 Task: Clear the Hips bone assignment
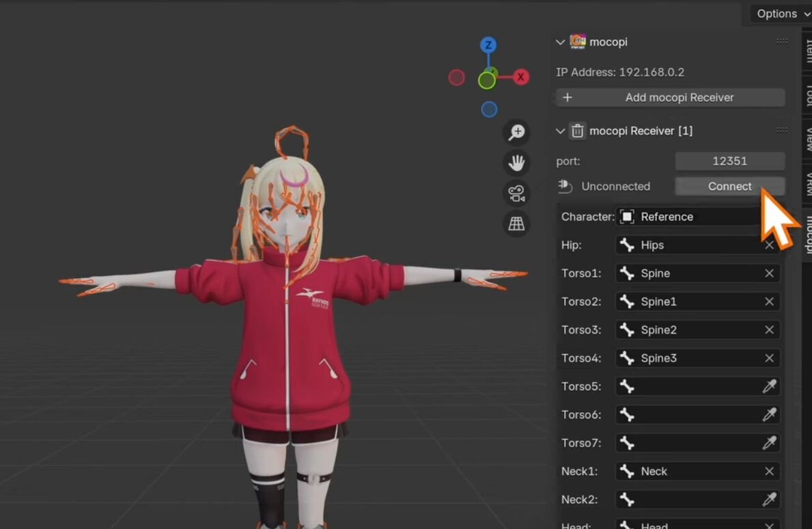click(769, 245)
